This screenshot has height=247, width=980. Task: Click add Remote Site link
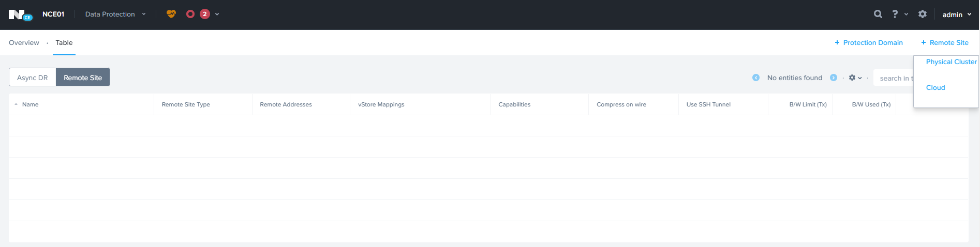[944, 43]
